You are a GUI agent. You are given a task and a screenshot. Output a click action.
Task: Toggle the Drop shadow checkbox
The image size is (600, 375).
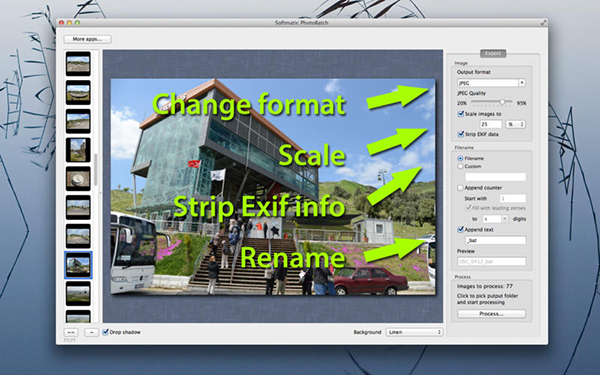[x=106, y=332]
